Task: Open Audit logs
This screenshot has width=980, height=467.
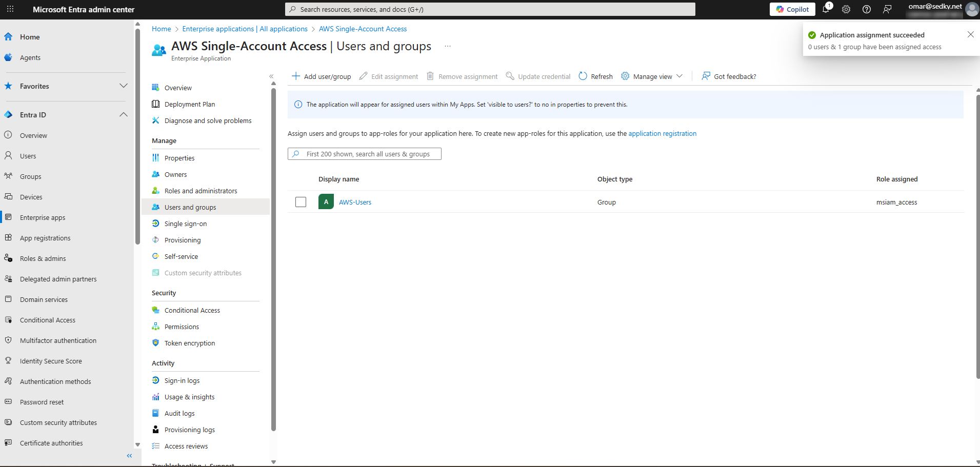Action: point(179,413)
